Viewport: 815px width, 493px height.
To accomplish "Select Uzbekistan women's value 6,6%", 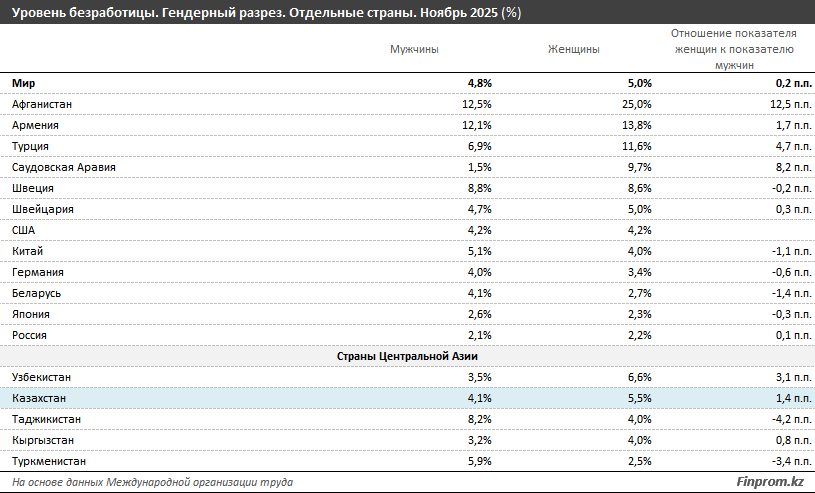I will click(639, 378).
